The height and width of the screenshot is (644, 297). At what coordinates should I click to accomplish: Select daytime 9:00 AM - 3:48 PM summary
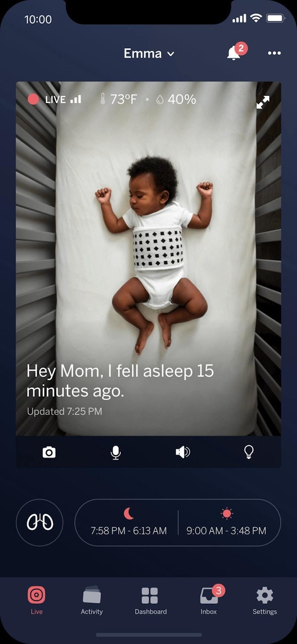tap(226, 523)
